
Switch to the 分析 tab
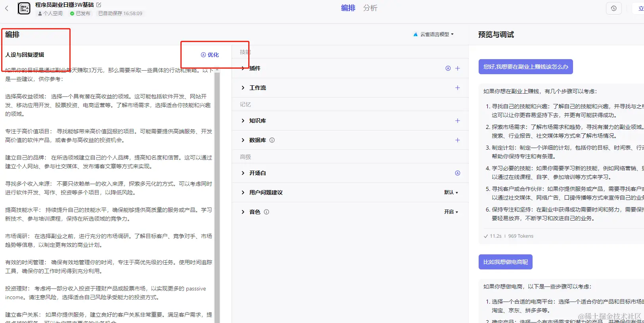(x=370, y=8)
